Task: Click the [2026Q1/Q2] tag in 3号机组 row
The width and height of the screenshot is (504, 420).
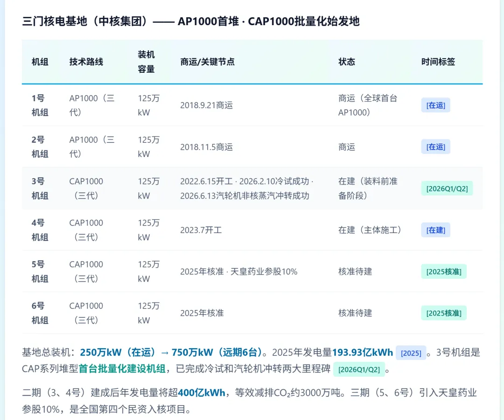Action: point(447,188)
